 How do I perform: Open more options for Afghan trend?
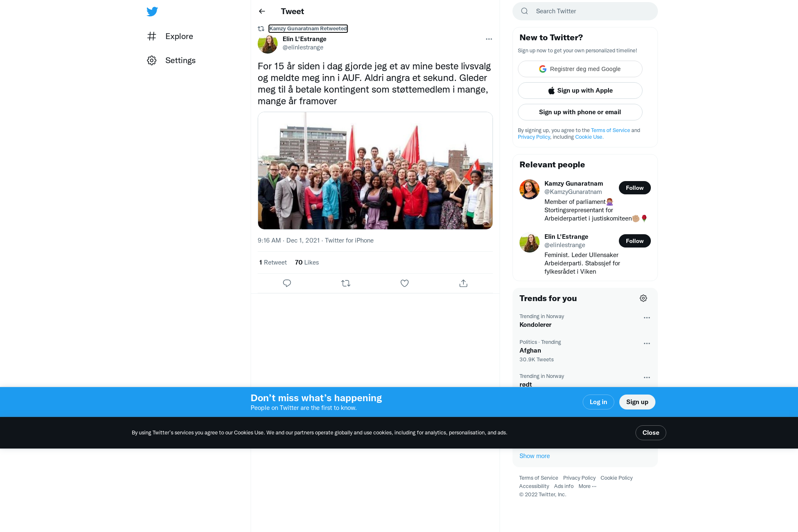pos(647,343)
